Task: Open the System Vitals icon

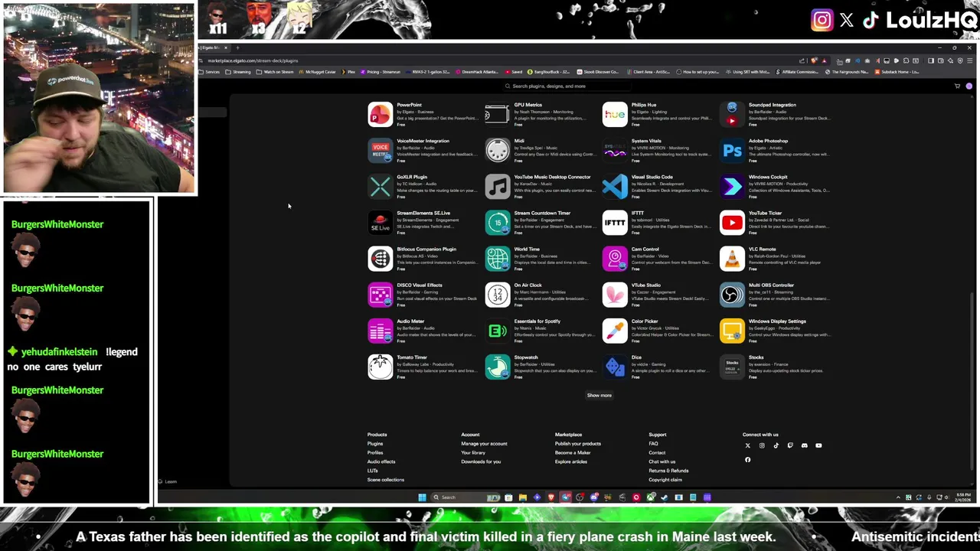Action: click(x=615, y=150)
